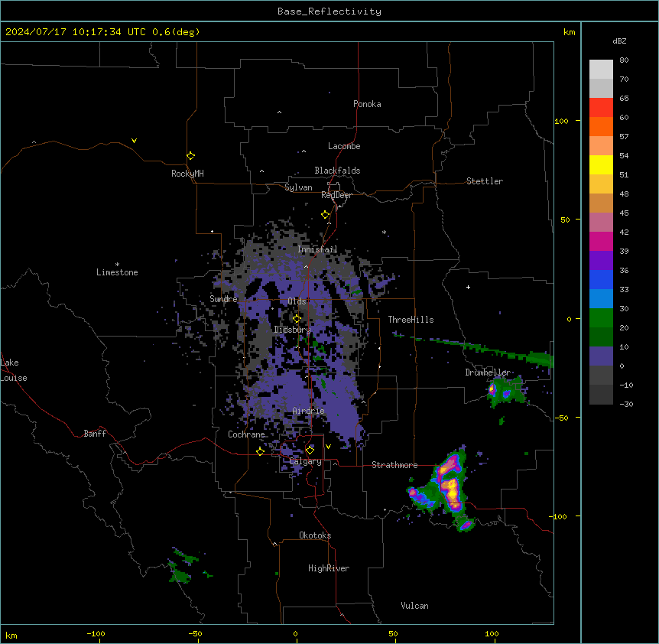Click the Base_Reflectivity title text

click(329, 11)
